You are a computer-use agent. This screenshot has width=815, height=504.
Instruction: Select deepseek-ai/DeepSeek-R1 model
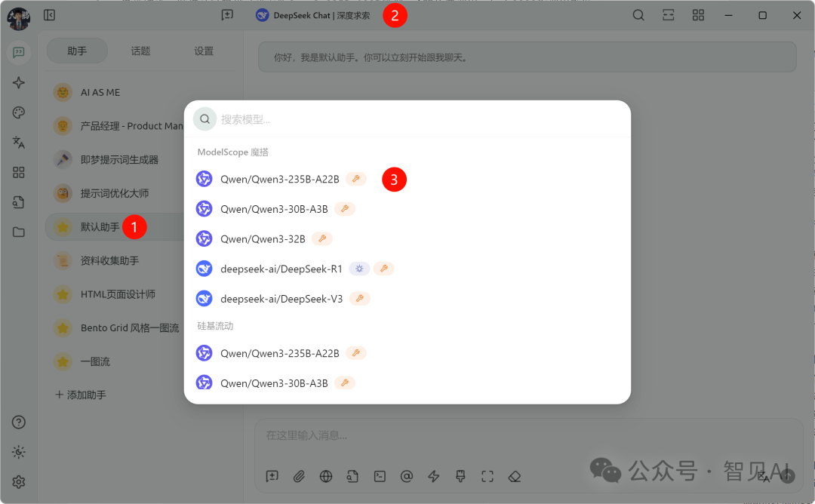click(407, 269)
